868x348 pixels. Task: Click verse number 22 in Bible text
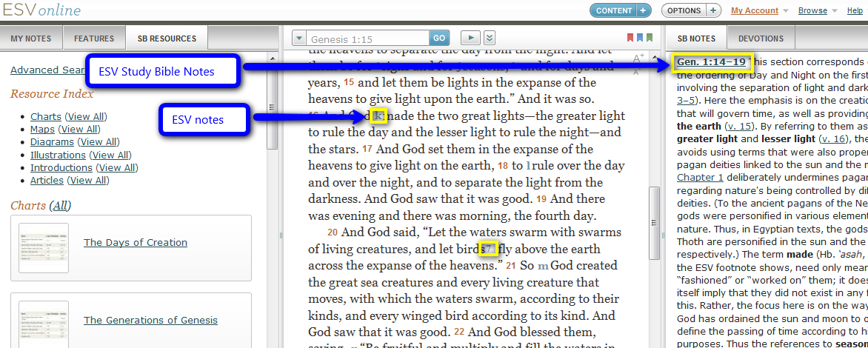(x=459, y=332)
